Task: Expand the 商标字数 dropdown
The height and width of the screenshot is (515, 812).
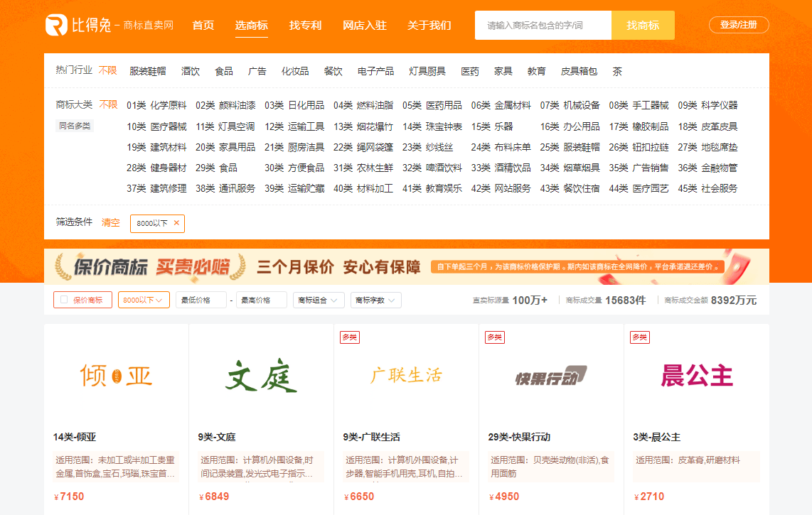Action: click(x=375, y=300)
